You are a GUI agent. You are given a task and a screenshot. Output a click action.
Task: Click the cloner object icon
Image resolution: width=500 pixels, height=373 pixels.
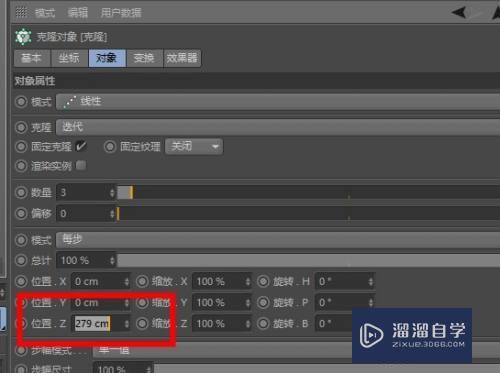click(23, 37)
